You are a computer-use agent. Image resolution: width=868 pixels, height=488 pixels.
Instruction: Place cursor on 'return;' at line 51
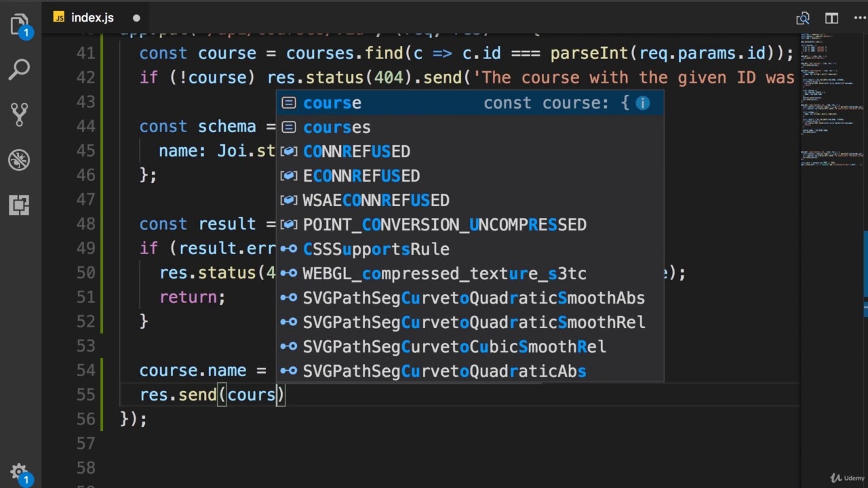[193, 298]
